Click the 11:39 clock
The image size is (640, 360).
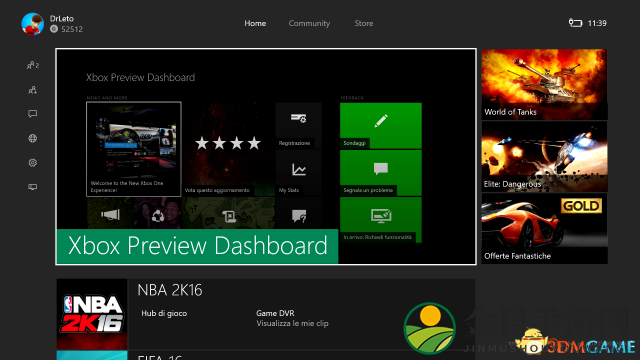pos(597,23)
